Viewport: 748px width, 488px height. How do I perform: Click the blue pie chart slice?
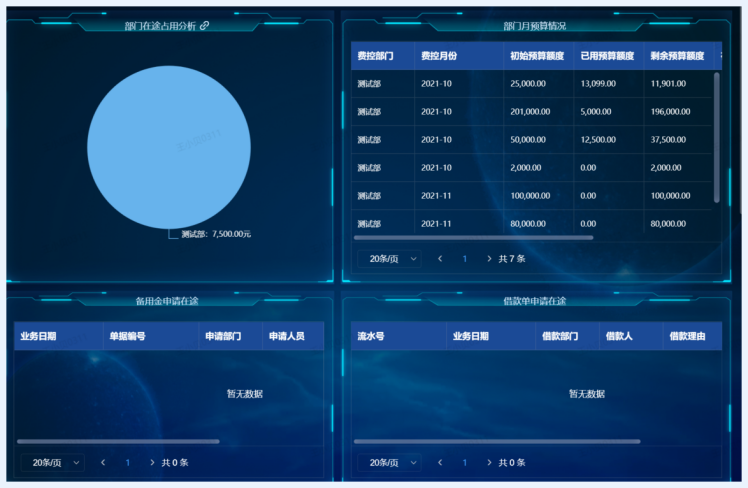168,147
